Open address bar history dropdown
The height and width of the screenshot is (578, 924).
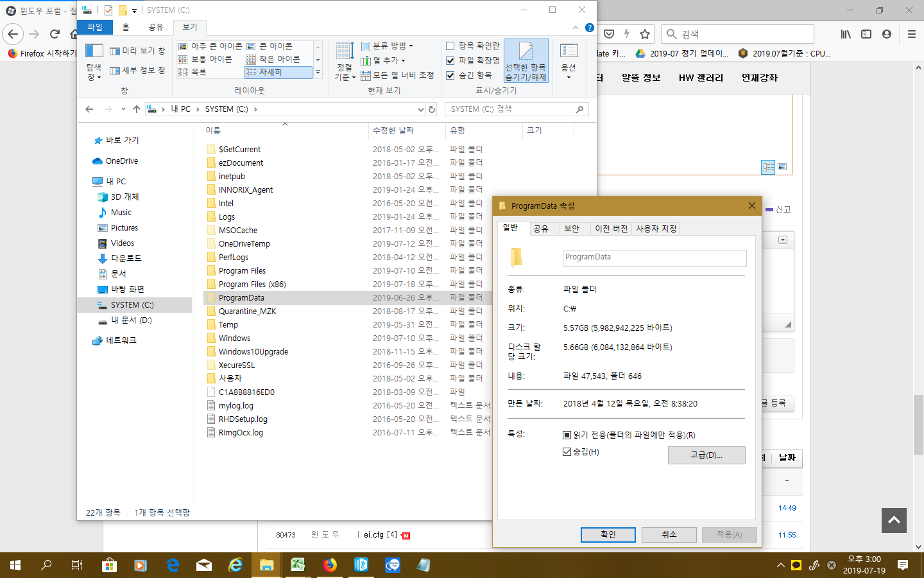pos(421,109)
